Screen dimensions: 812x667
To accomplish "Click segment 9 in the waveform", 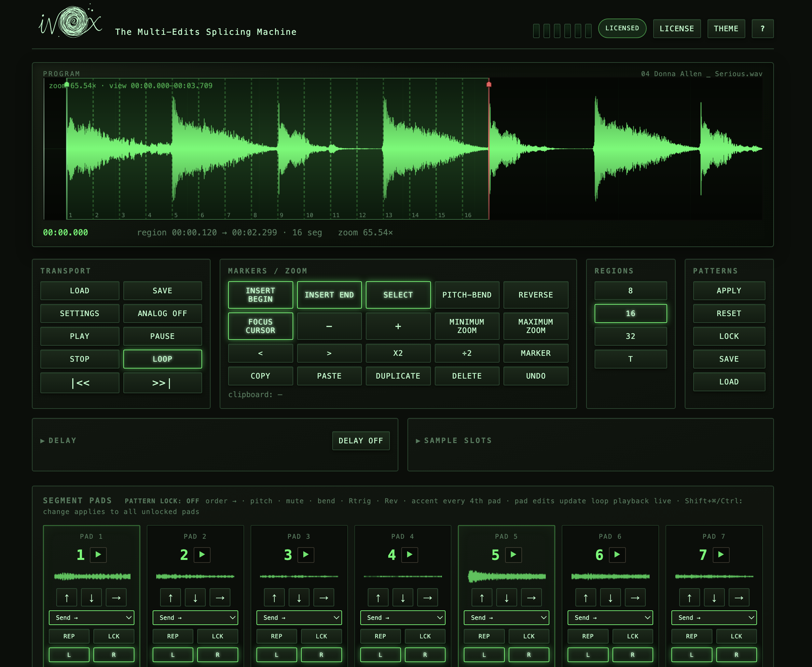I will coord(291,149).
